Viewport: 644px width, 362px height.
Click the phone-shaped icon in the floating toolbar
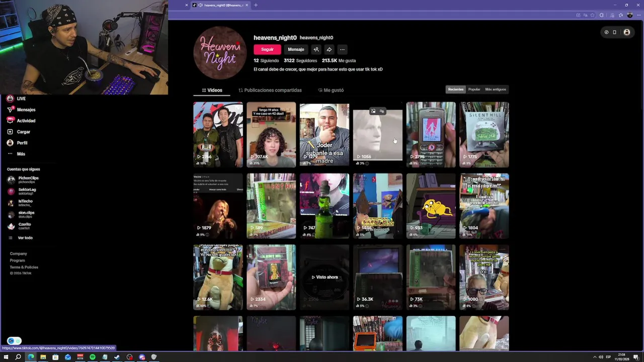point(614,32)
